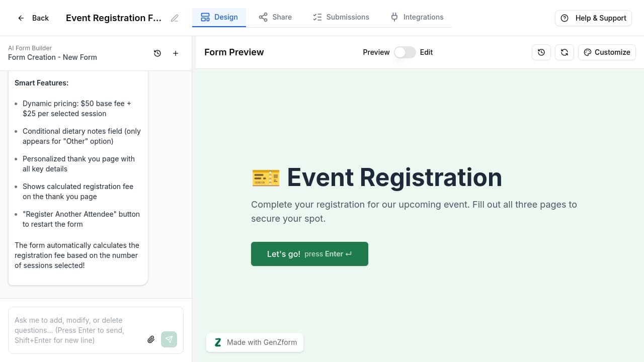644x362 pixels.
Task: Open chat history in the AI Form Builder panel
Action: point(157,53)
